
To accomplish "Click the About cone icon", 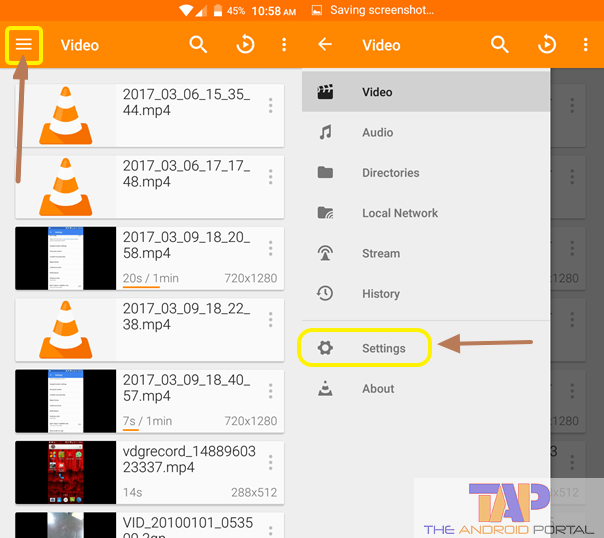I will click(x=325, y=388).
